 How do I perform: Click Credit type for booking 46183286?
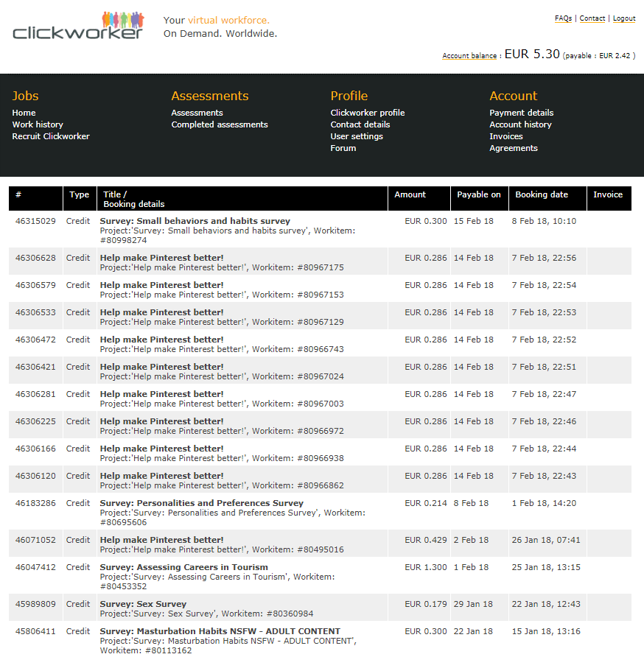coord(78,503)
